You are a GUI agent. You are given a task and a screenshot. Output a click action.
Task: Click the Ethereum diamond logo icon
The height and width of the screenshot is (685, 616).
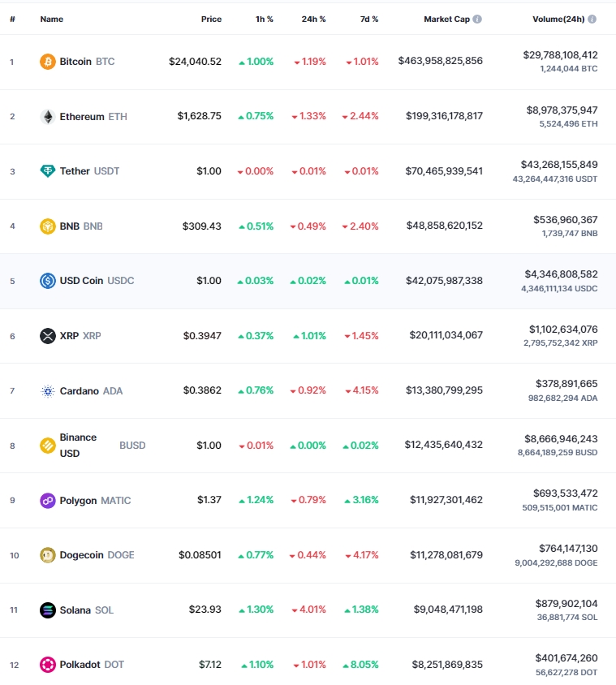coord(48,117)
